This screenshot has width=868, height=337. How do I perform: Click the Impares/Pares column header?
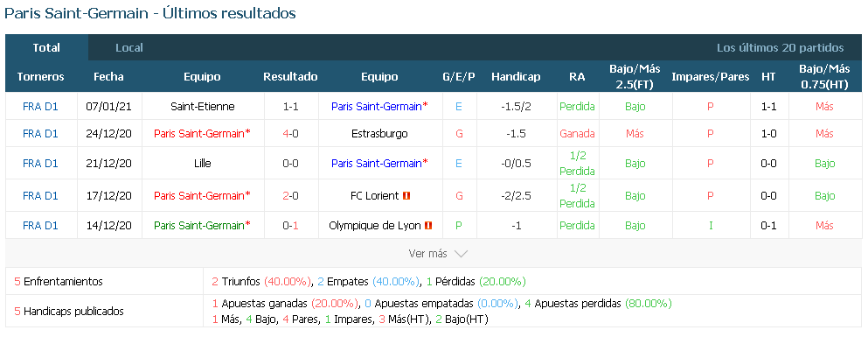tap(711, 77)
